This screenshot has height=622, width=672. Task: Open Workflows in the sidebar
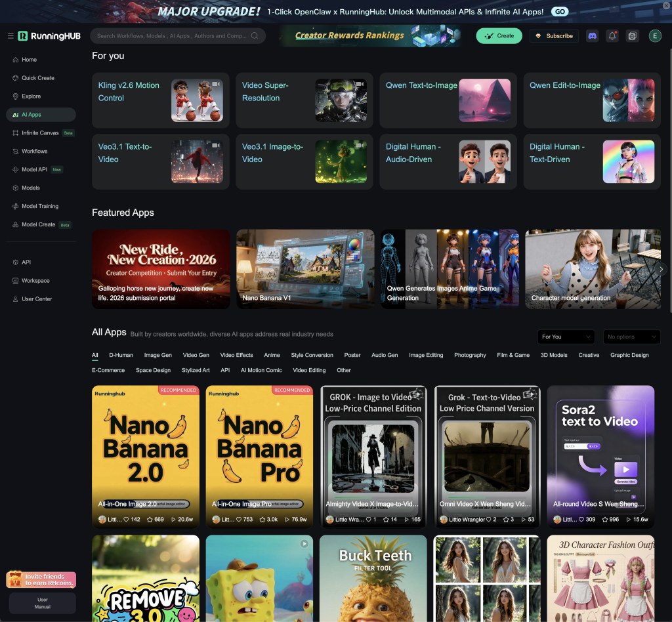coord(41,151)
